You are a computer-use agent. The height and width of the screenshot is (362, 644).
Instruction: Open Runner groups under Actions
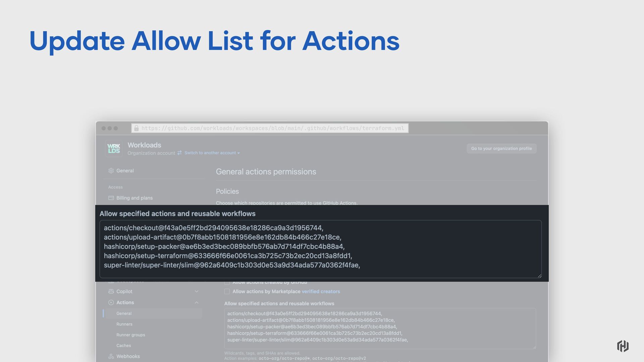[131, 335]
